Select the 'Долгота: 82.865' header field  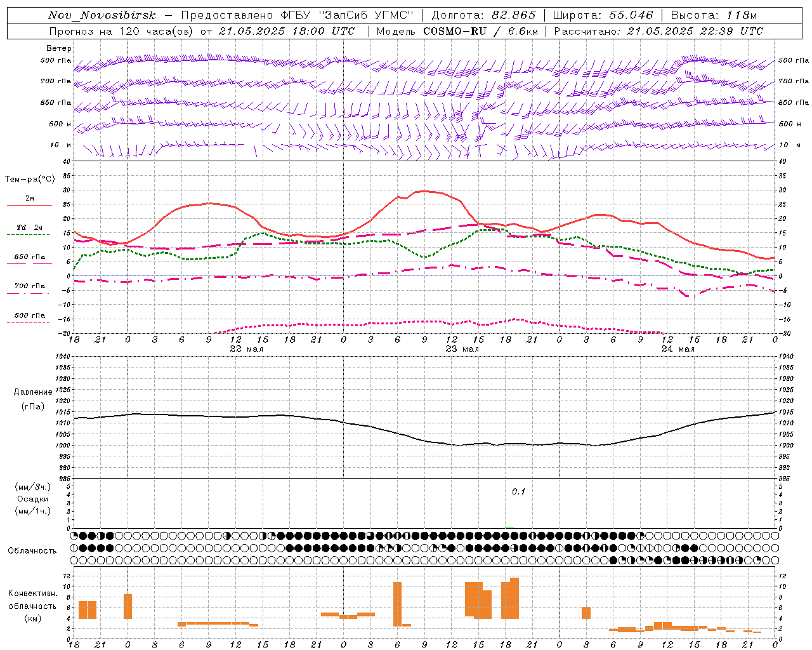(x=483, y=15)
